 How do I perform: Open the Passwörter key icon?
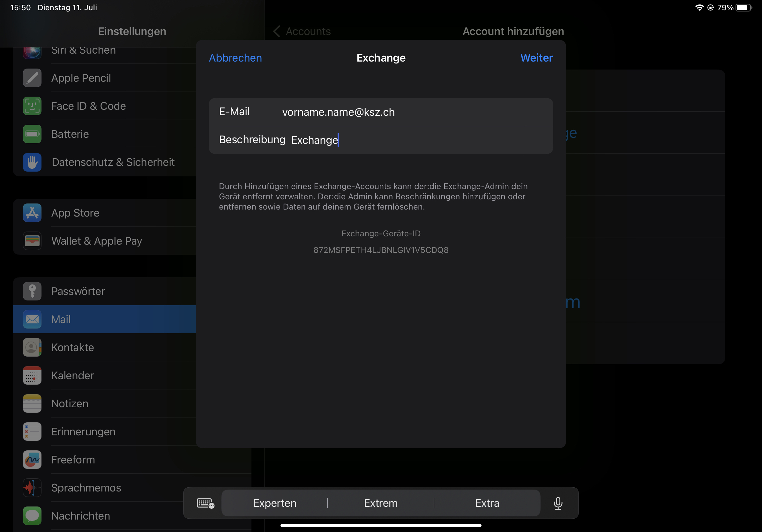point(32,291)
